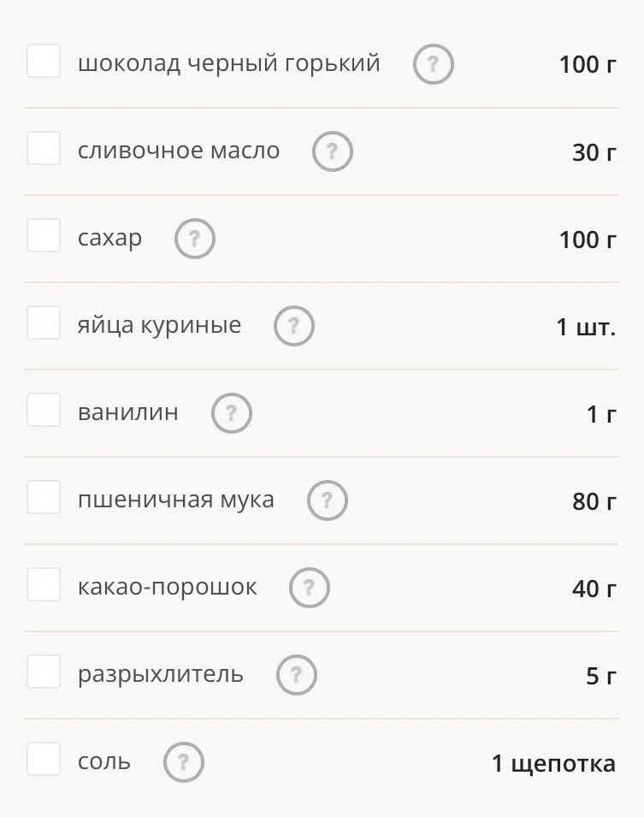Screen dimensions: 644x817
Task: Open help icon for пшеничная мука
Action: [328, 500]
